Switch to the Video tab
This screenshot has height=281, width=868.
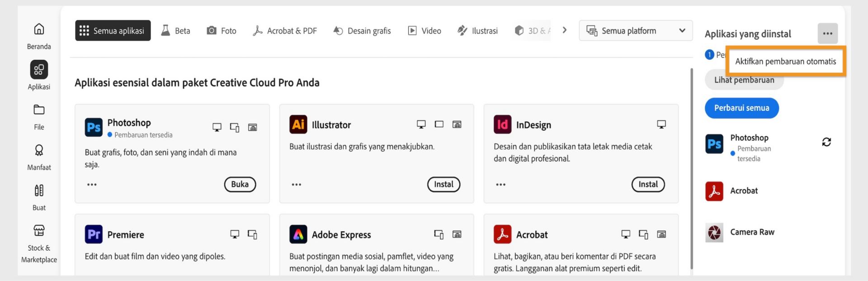coord(425,31)
